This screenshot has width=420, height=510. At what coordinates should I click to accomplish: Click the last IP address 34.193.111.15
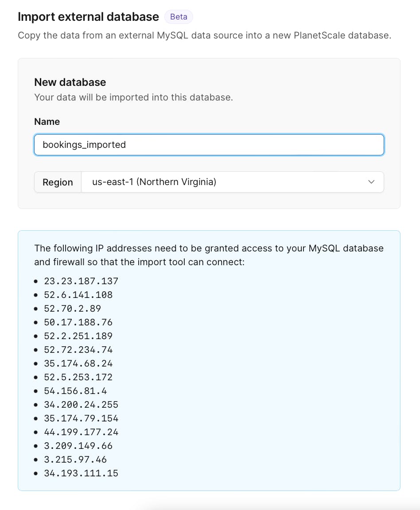pos(81,473)
